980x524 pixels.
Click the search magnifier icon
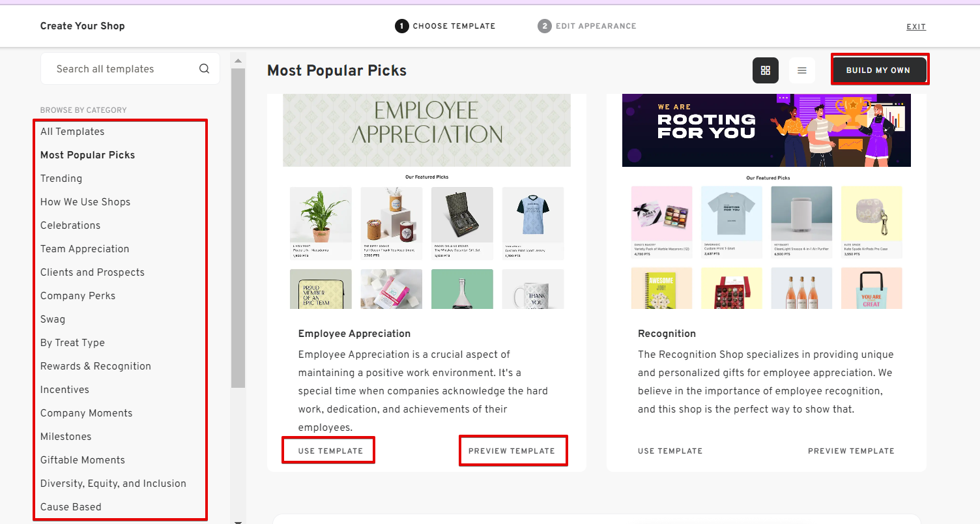tap(204, 68)
